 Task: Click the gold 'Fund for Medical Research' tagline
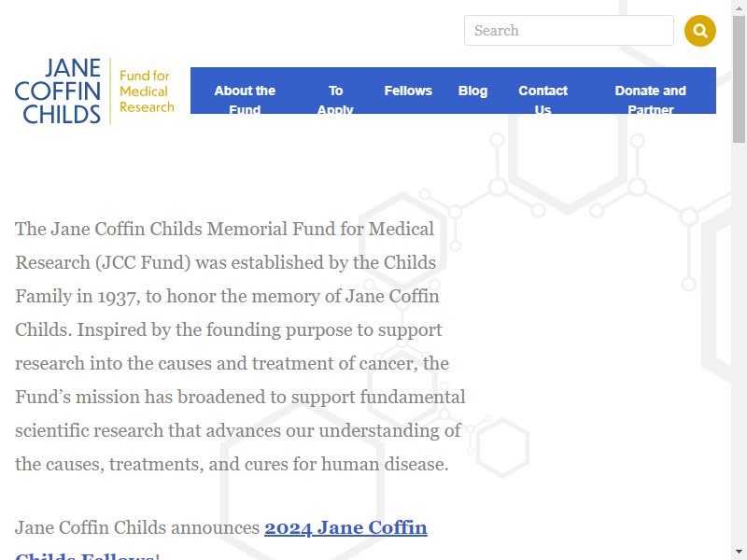click(x=147, y=91)
